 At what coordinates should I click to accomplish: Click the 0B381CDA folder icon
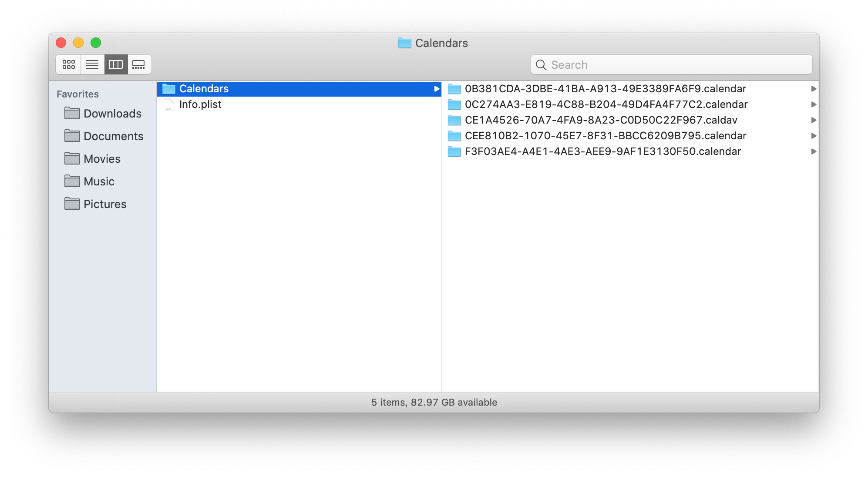[x=454, y=89]
